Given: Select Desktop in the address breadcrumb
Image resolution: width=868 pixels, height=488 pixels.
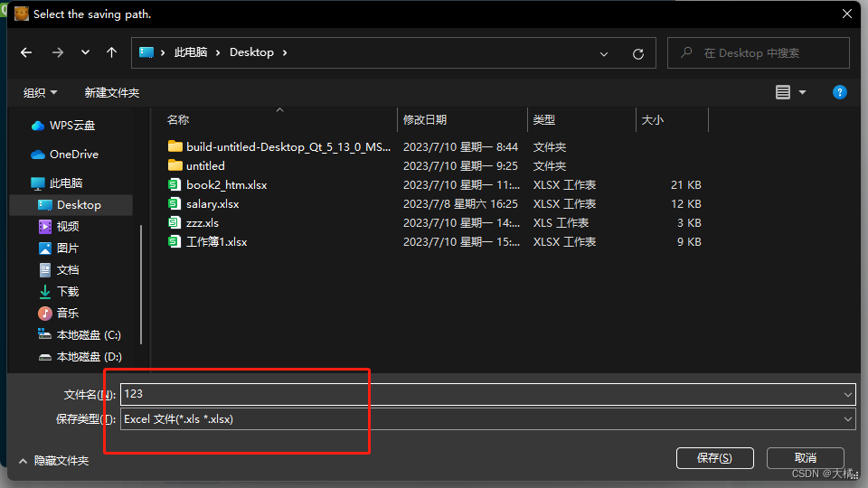Looking at the screenshot, I should 251,52.
